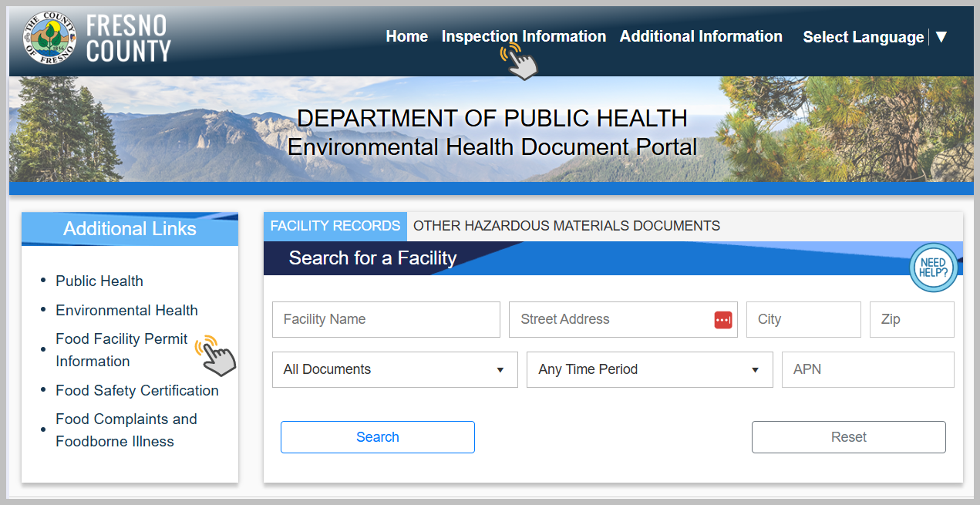The height and width of the screenshot is (505, 980).
Task: Open the Select Language dropdown arrow
Action: pos(941,37)
